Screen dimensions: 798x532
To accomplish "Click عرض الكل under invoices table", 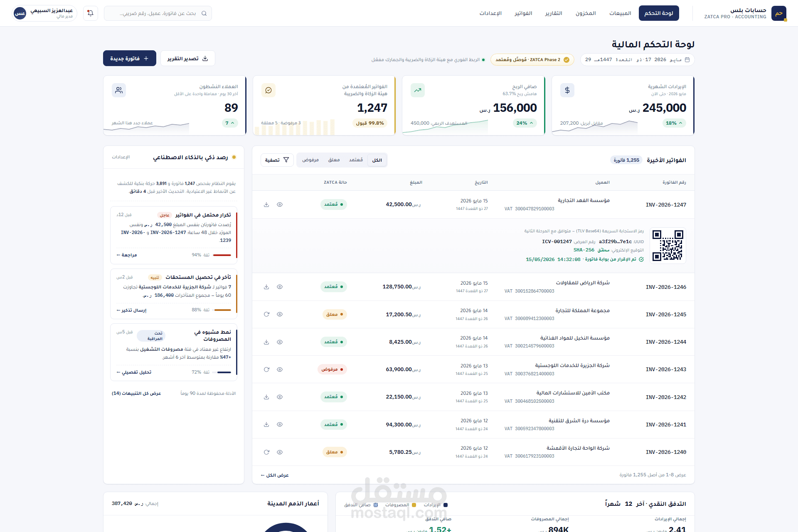I will click(x=275, y=475).
